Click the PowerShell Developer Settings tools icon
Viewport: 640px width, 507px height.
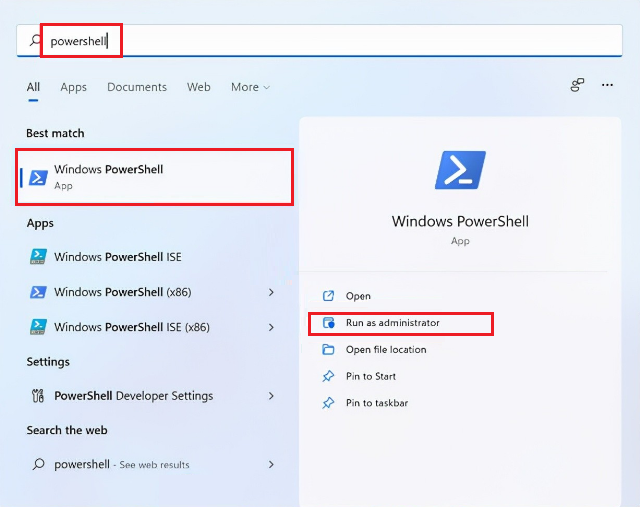38,396
